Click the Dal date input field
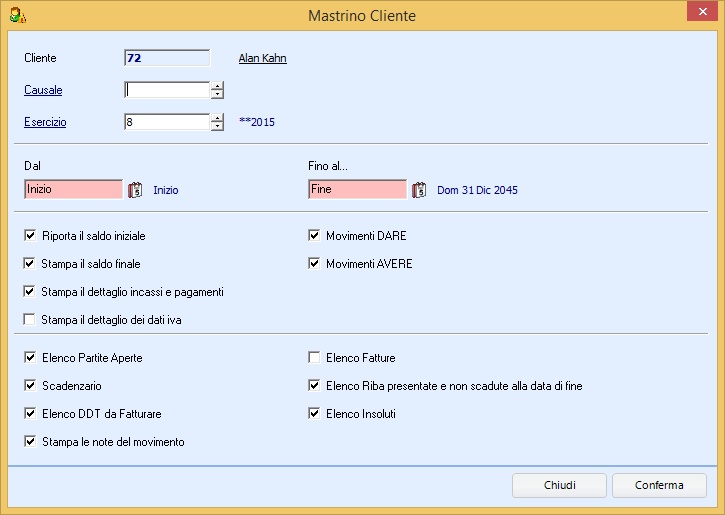 73,189
